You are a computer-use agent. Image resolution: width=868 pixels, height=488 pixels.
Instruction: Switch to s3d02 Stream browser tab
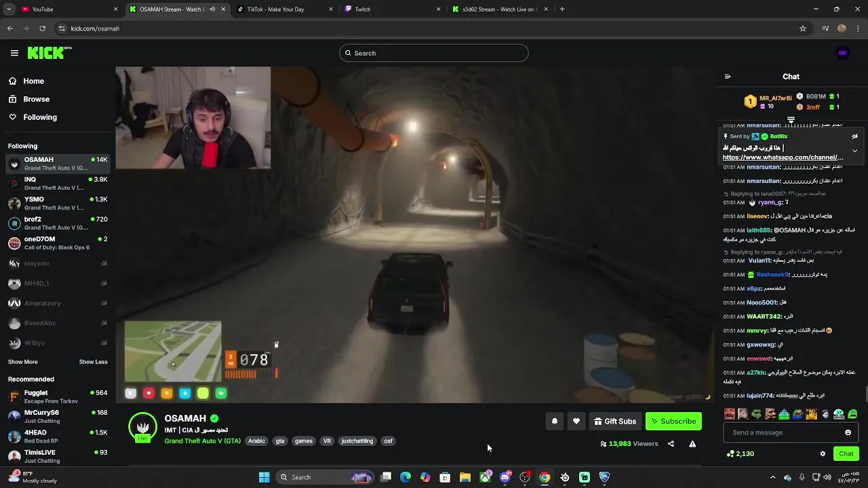click(498, 9)
